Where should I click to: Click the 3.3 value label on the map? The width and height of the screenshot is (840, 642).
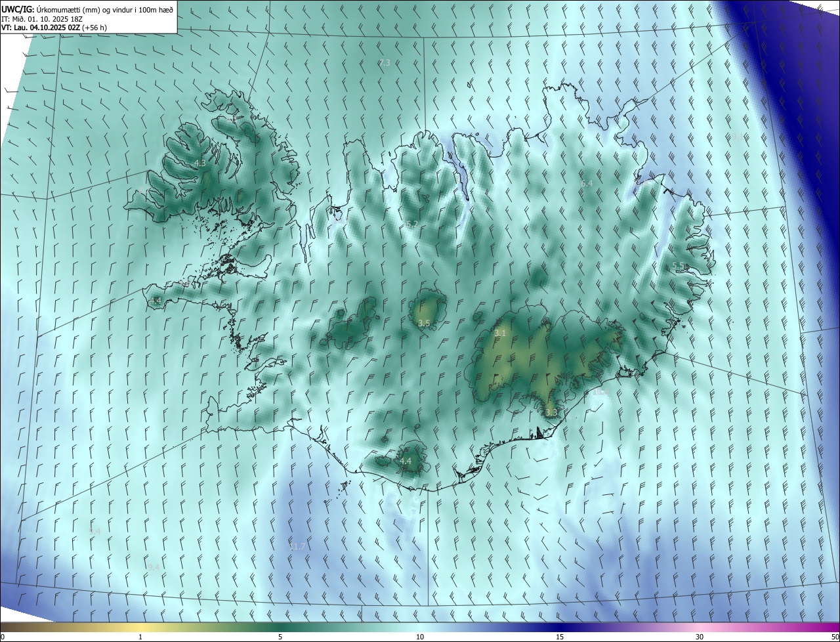tap(551, 413)
